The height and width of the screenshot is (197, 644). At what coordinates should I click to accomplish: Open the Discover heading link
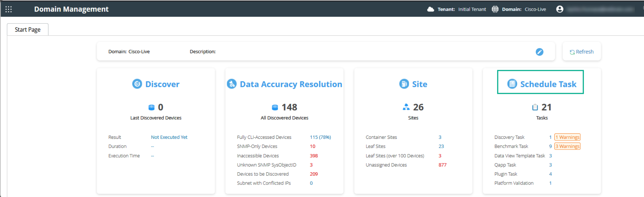tap(162, 84)
